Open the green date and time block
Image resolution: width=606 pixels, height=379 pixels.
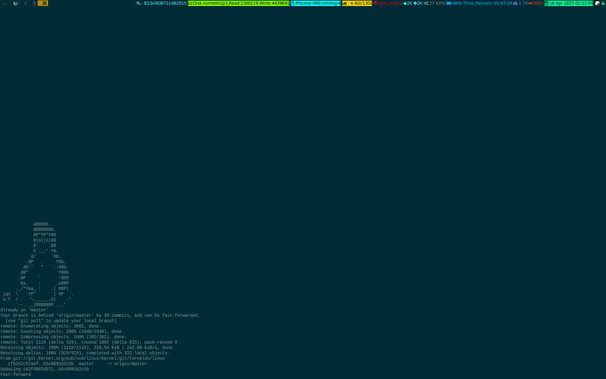(x=569, y=3)
